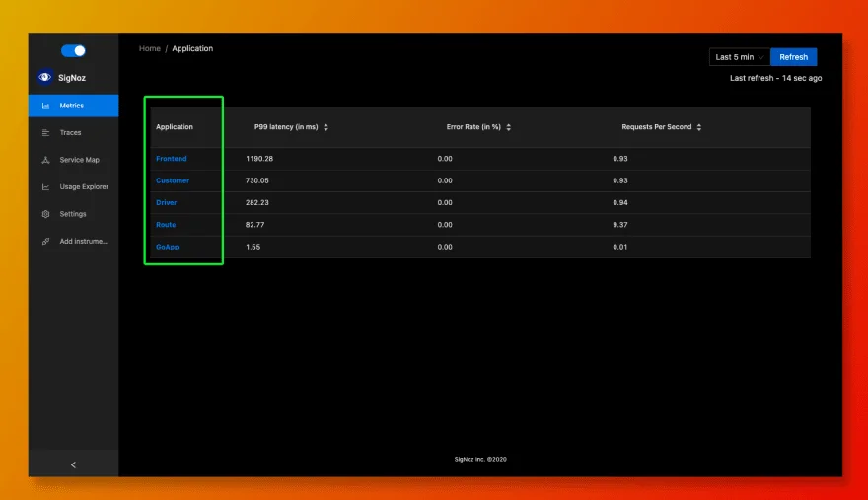The height and width of the screenshot is (500, 868).
Task: Click the Settings gear icon
Action: pos(45,214)
